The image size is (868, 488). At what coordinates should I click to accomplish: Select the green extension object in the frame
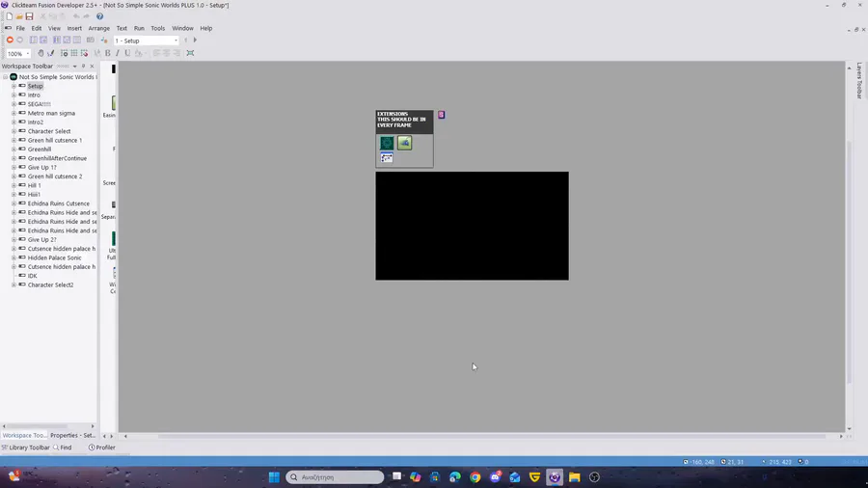(405, 144)
